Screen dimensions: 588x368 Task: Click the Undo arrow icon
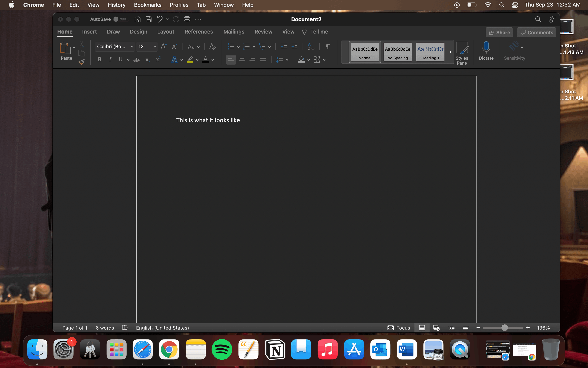click(x=160, y=19)
